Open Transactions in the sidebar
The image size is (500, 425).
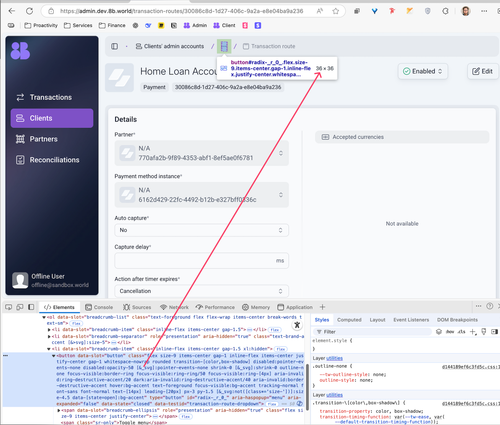point(52,97)
